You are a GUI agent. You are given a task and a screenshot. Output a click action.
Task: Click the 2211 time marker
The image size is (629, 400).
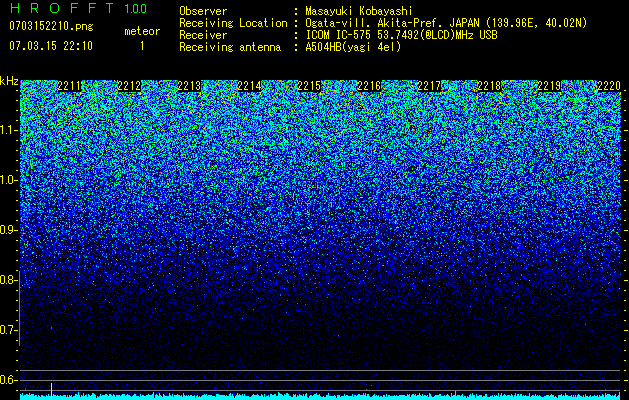[x=69, y=86]
